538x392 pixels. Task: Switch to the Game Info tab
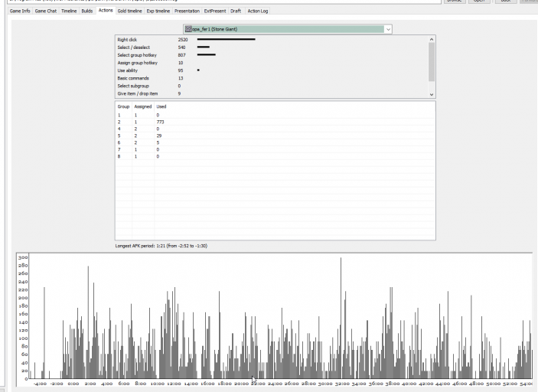20,11
